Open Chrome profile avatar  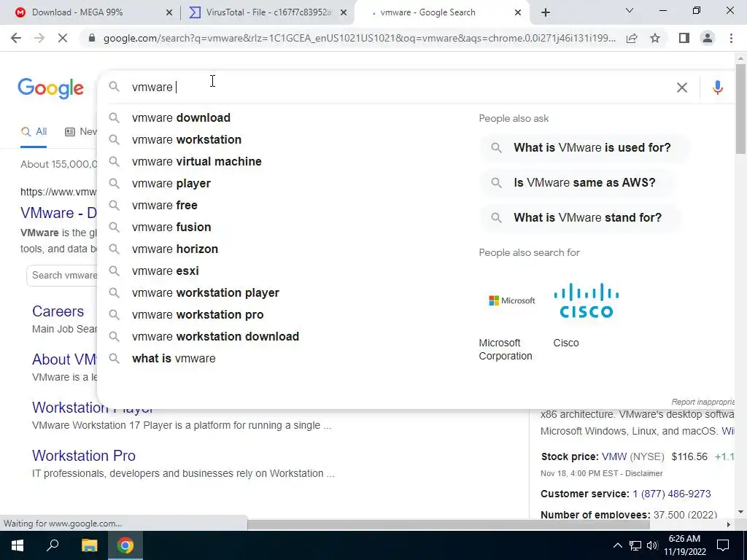coord(708,38)
